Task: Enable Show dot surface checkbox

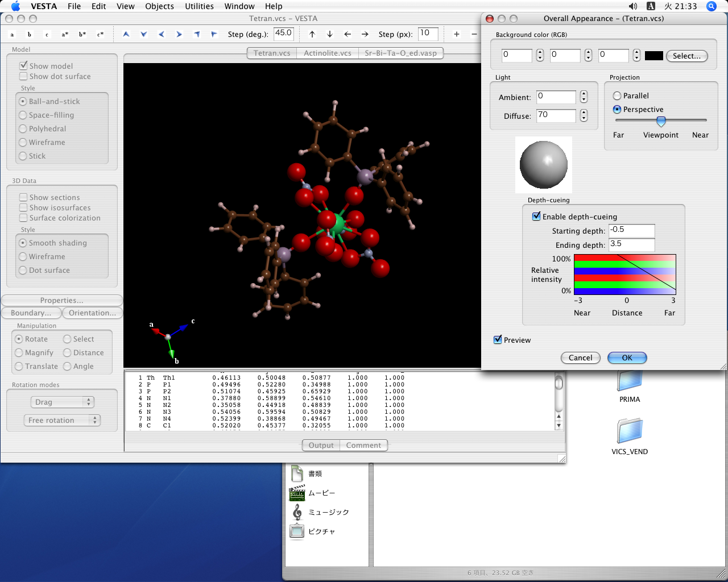Action: pos(23,76)
